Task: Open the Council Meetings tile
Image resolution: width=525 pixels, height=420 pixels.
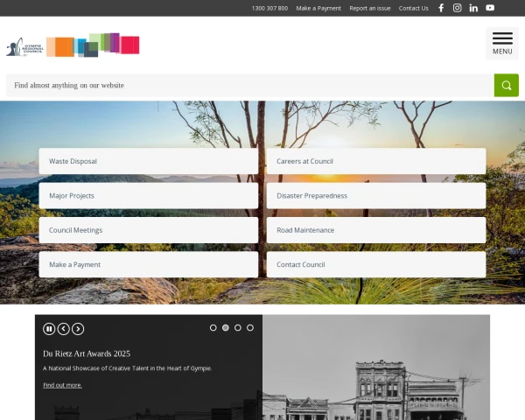Action: point(149,230)
